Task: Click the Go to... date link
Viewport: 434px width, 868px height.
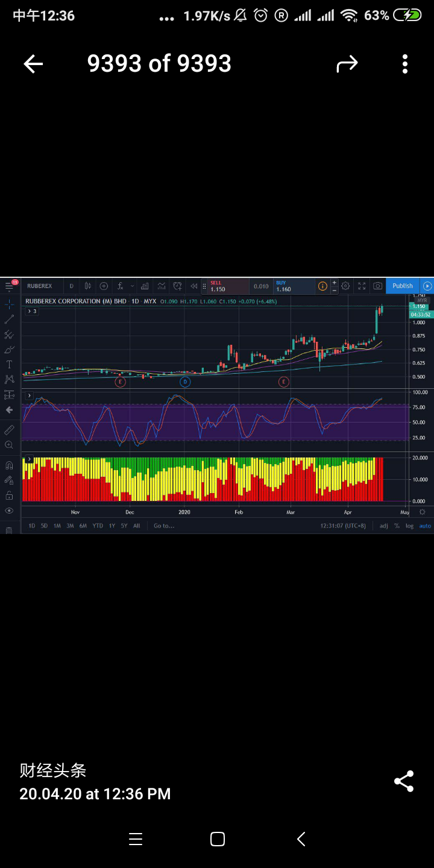Action: pos(164,526)
